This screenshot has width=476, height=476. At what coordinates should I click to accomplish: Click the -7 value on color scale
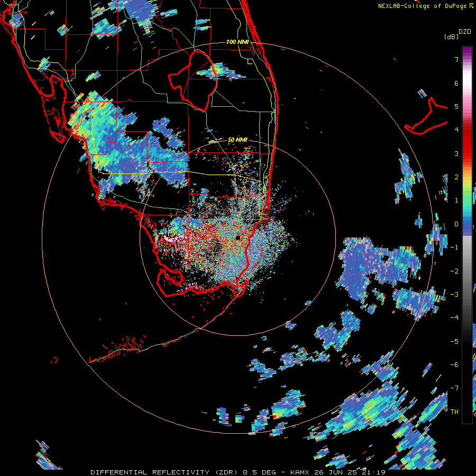(x=454, y=388)
